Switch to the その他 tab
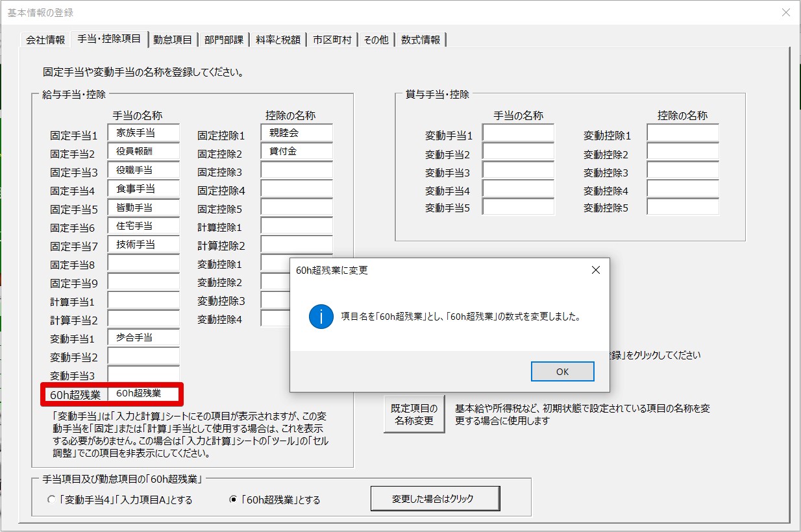The image size is (801, 532). [376, 40]
